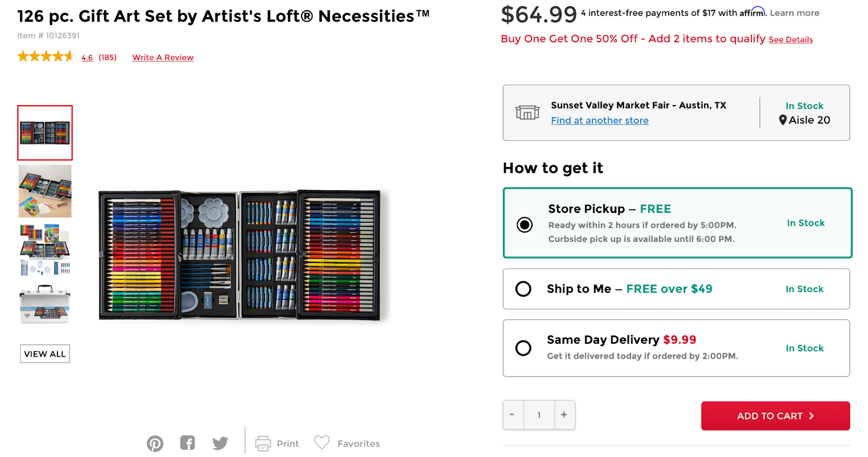Choose Same Day Delivery radio option
868x457 pixels.
point(524,348)
